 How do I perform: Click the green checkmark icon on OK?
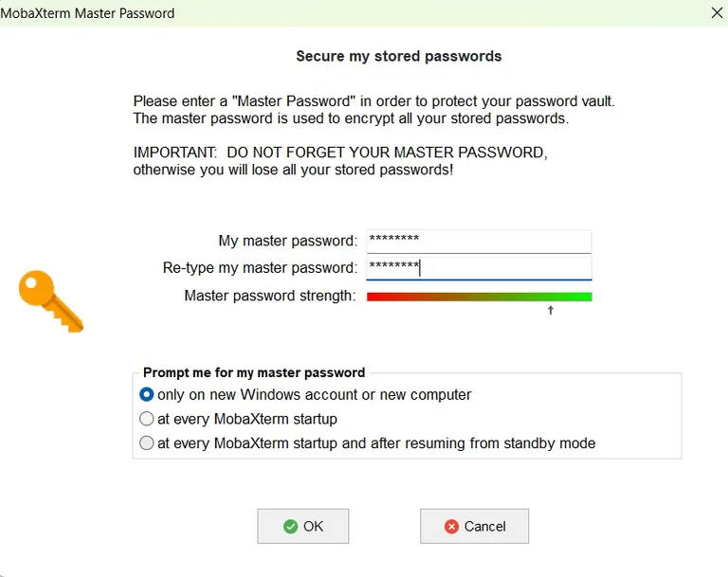pyautogui.click(x=290, y=527)
